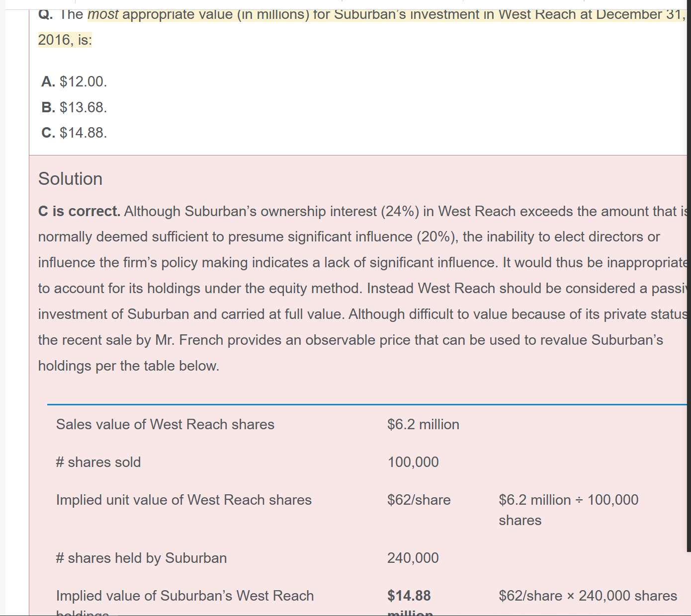Click the '100,000' shares sold value
The width and height of the screenshot is (691, 616).
pyautogui.click(x=413, y=462)
